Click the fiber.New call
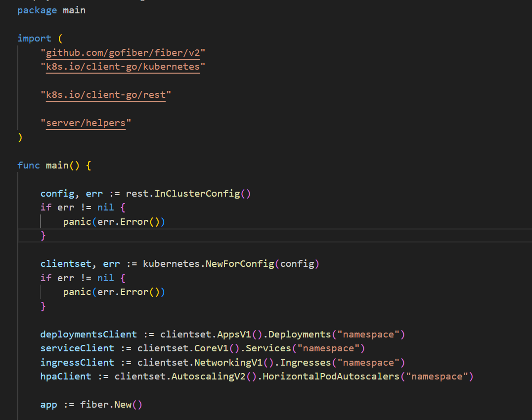The image size is (532, 420). click(112, 405)
